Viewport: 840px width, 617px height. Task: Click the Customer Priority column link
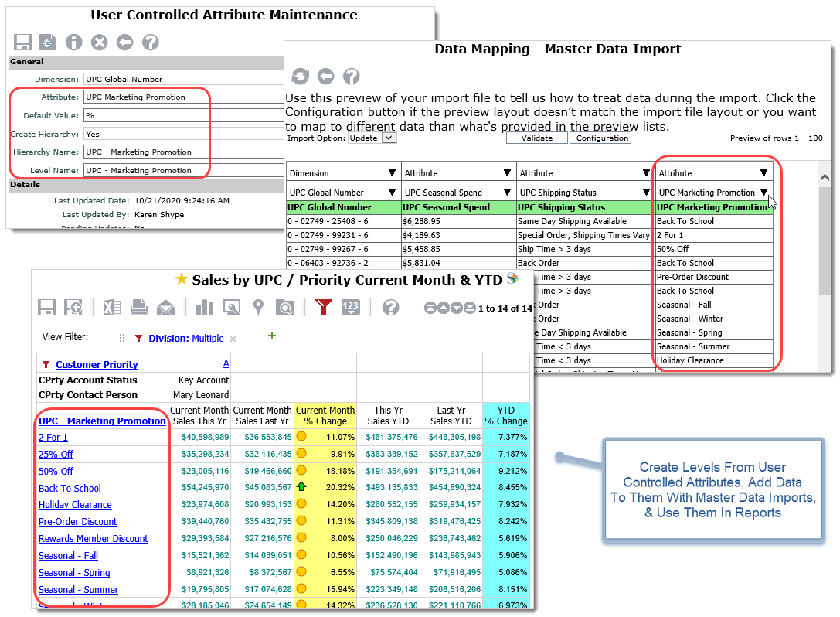click(x=97, y=365)
